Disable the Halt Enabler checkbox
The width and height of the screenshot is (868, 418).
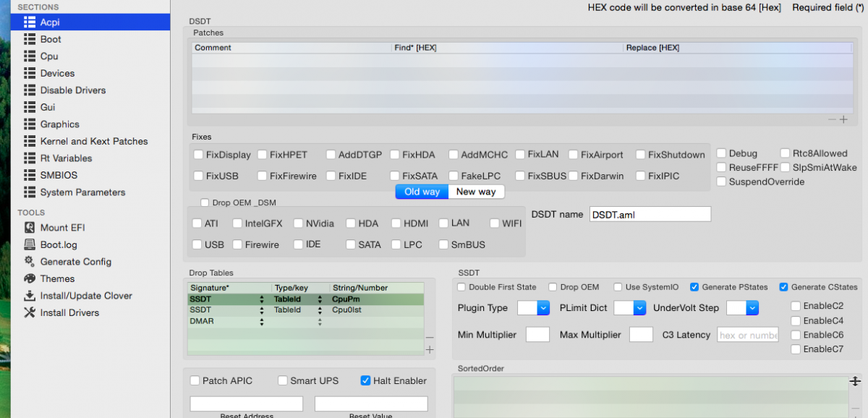(366, 380)
